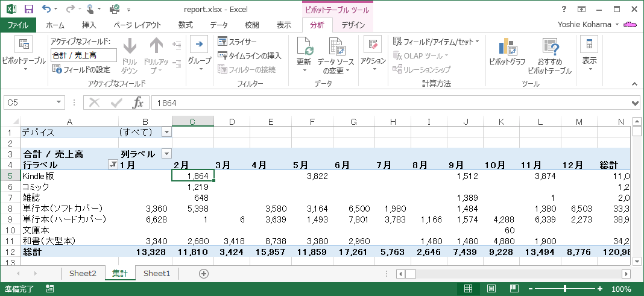Image resolution: width=644 pixels, height=296 pixels.
Task: Add a new sheet with plus icon
Action: [x=203, y=274]
